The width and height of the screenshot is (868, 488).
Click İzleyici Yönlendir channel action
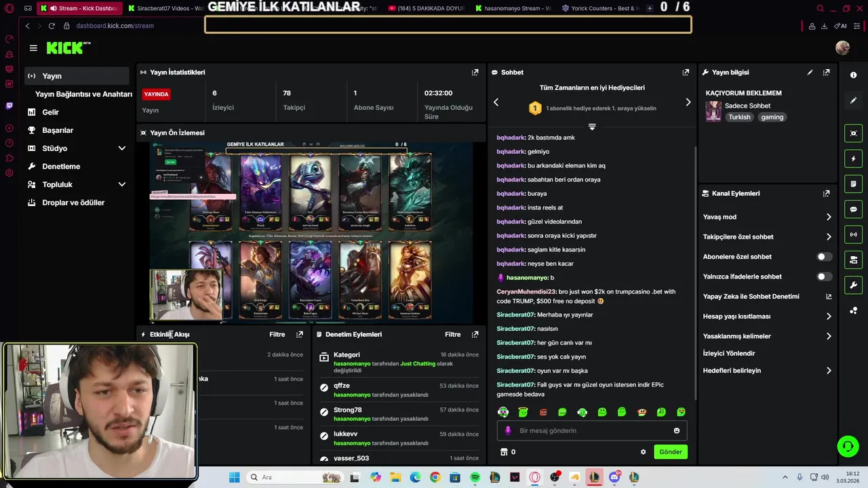[x=729, y=354]
